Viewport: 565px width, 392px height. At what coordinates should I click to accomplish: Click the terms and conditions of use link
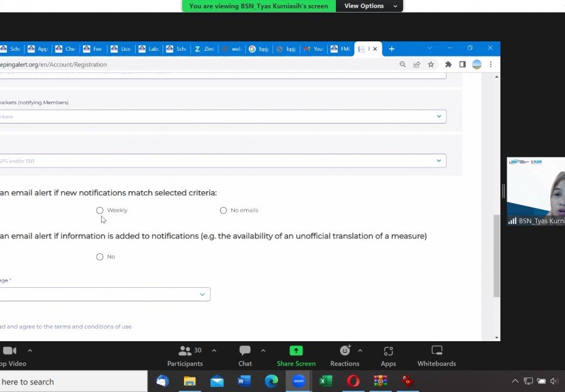[94, 327]
